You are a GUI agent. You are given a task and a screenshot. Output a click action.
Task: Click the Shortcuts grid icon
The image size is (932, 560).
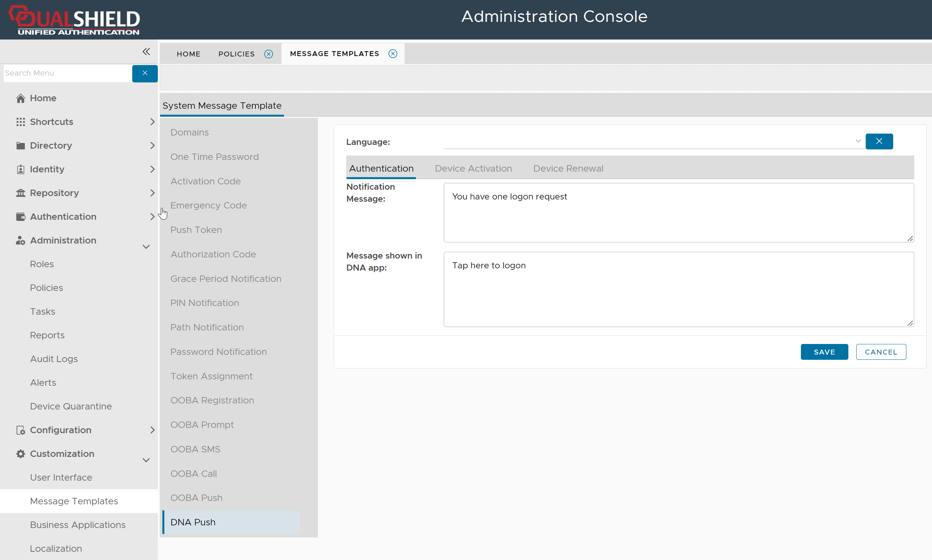click(x=20, y=122)
